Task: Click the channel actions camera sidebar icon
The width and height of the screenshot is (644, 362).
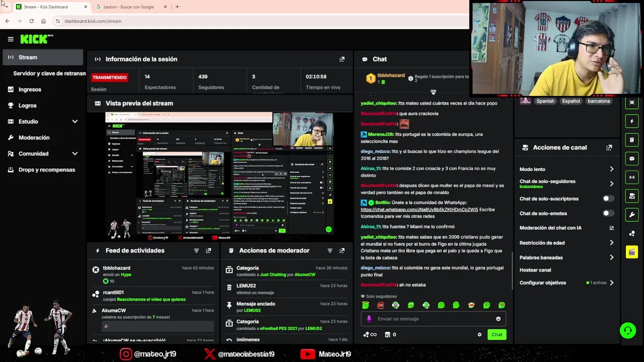Action: coord(632,196)
